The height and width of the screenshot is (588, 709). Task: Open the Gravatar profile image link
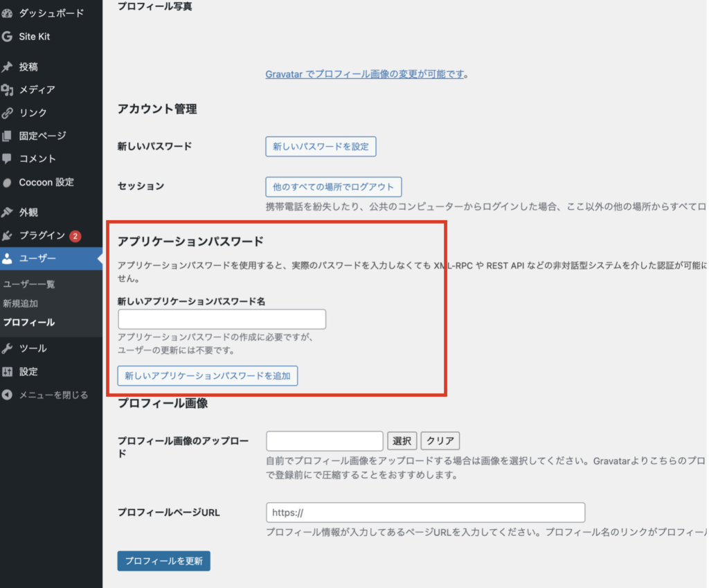tap(364, 74)
